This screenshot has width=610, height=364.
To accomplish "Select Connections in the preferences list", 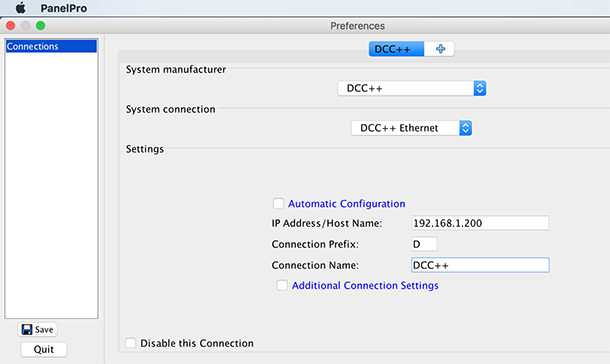I will pos(51,46).
